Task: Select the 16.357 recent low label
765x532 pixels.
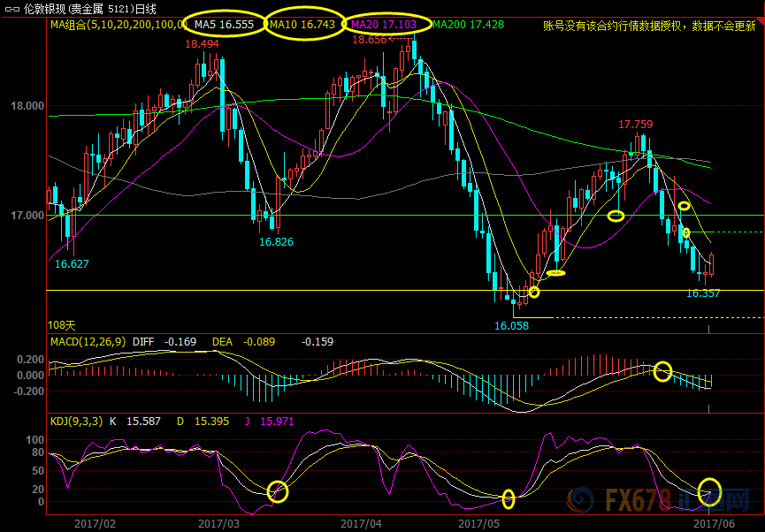Action: tap(703, 293)
